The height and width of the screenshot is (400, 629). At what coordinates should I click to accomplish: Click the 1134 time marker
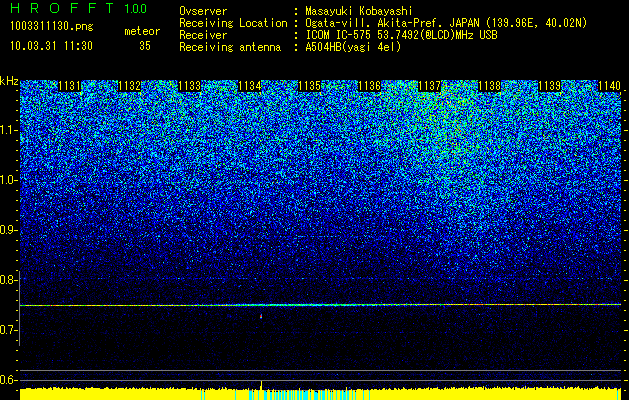[250, 86]
